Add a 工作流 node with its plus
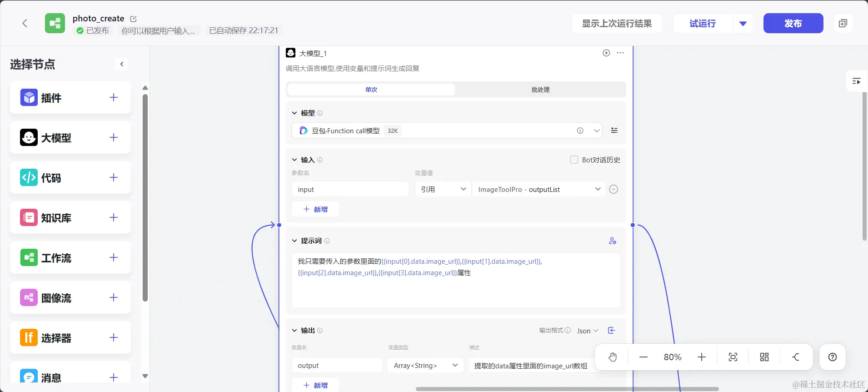 click(114, 257)
